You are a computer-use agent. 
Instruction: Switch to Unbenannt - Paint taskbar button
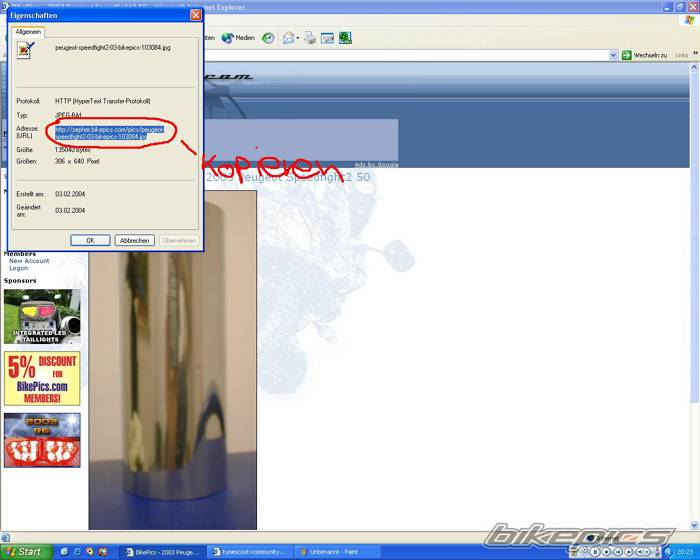click(338, 552)
